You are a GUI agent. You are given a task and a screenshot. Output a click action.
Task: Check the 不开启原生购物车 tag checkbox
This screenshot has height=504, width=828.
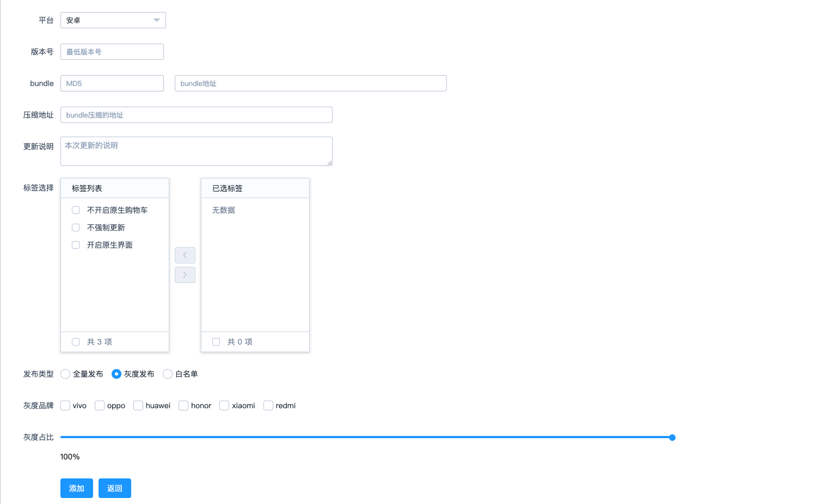tap(76, 210)
